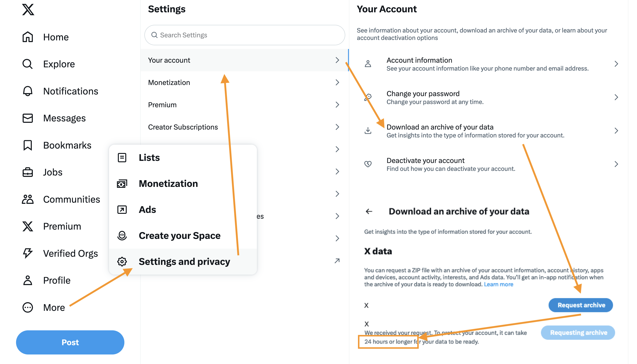Image resolution: width=637 pixels, height=364 pixels.
Task: Select Monetization from context menu
Action: point(169,183)
